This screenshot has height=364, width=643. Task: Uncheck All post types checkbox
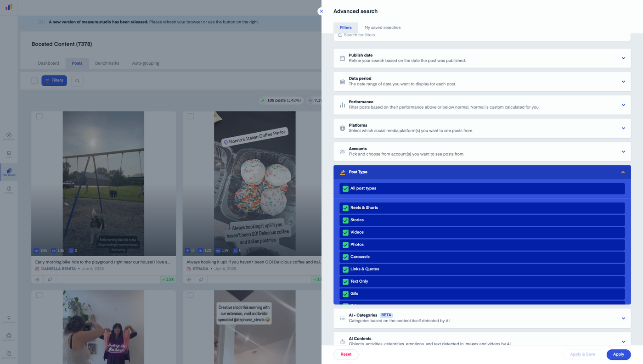(x=345, y=189)
